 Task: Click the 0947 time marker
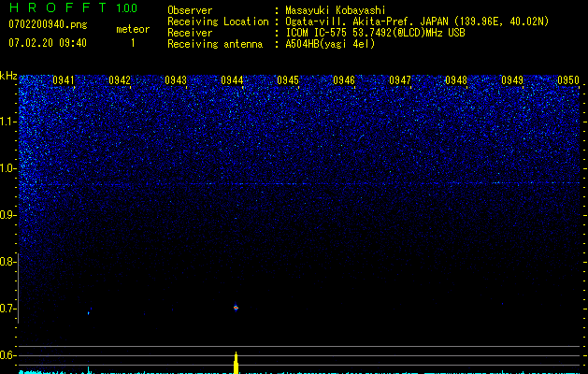400,81
